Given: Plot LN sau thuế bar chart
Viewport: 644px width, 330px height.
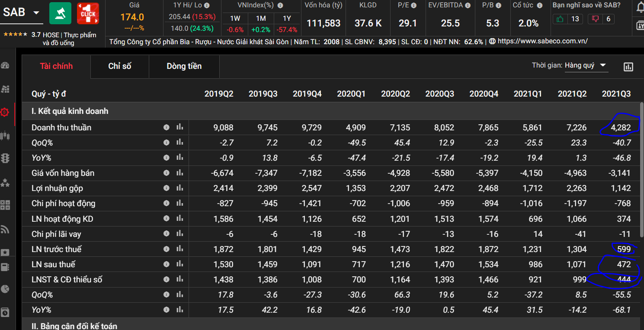Looking at the screenshot, I should pyautogui.click(x=180, y=264).
